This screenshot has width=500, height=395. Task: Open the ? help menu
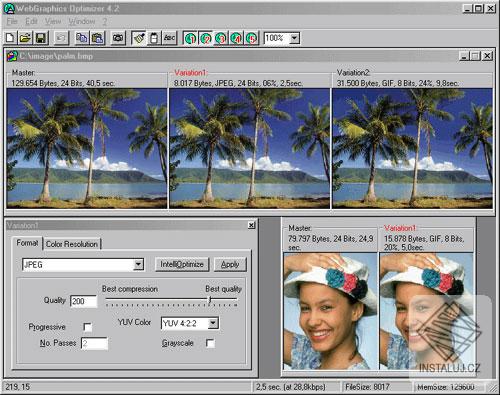(105, 22)
